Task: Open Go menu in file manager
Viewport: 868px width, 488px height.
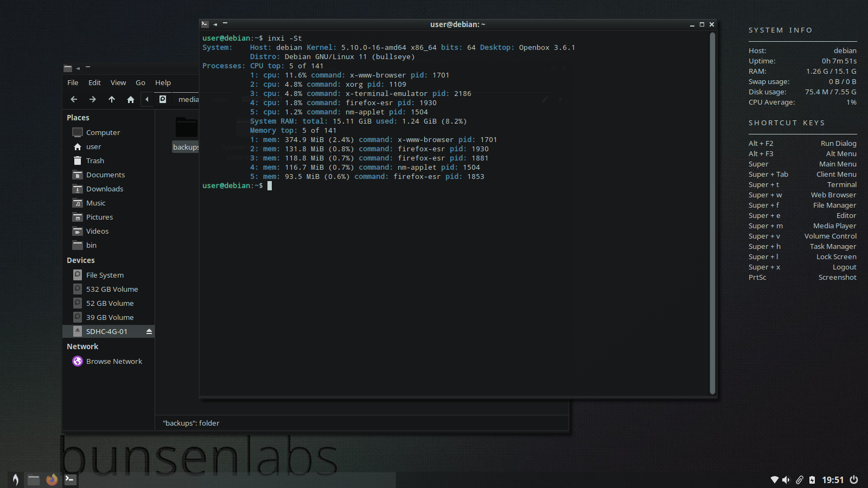Action: pyautogui.click(x=141, y=82)
